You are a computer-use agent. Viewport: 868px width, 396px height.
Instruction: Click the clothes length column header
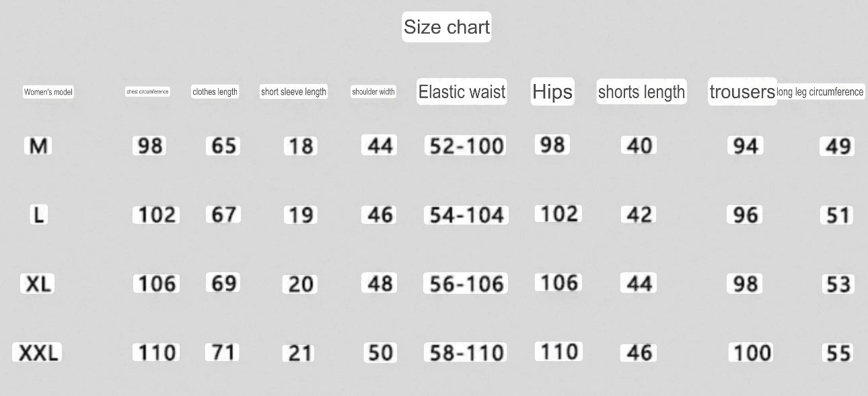tap(215, 92)
